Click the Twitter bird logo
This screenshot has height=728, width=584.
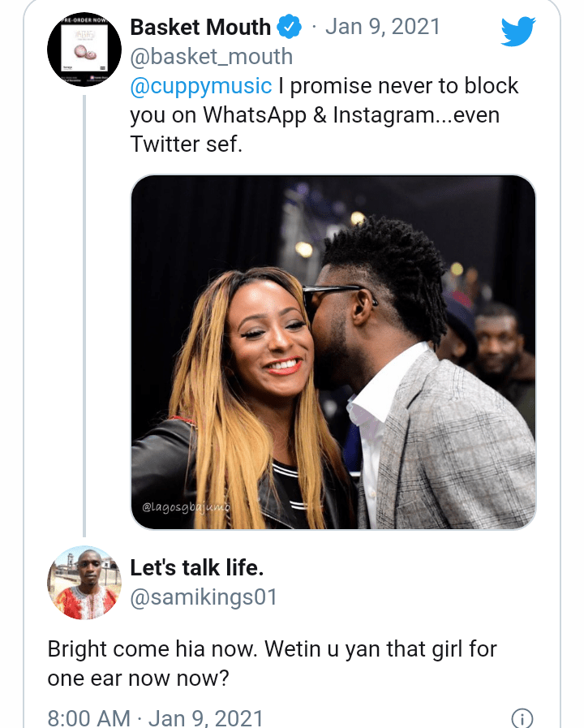click(x=518, y=32)
